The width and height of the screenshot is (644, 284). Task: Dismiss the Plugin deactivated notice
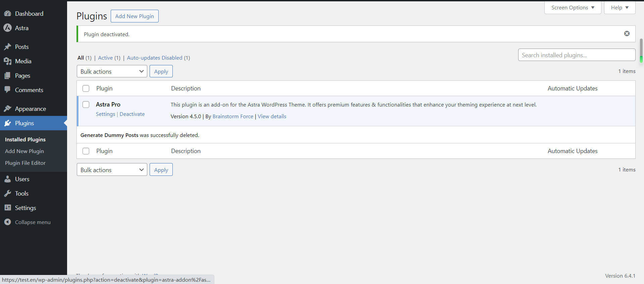tap(627, 33)
